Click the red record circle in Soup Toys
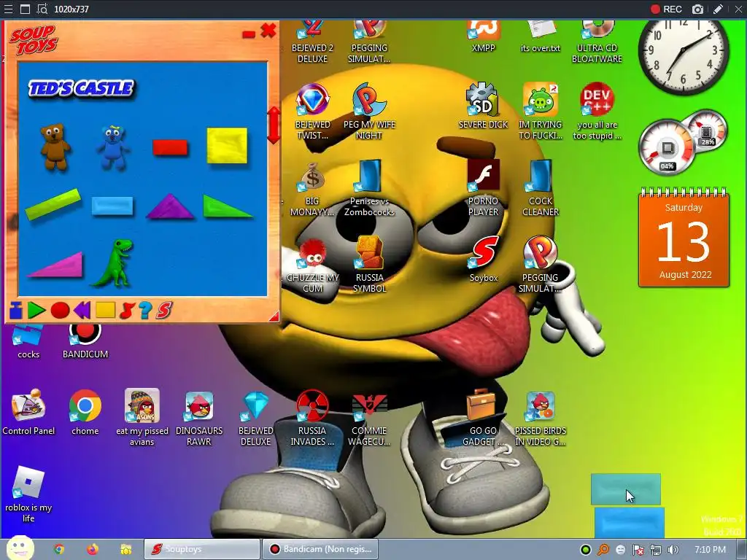 [60, 311]
